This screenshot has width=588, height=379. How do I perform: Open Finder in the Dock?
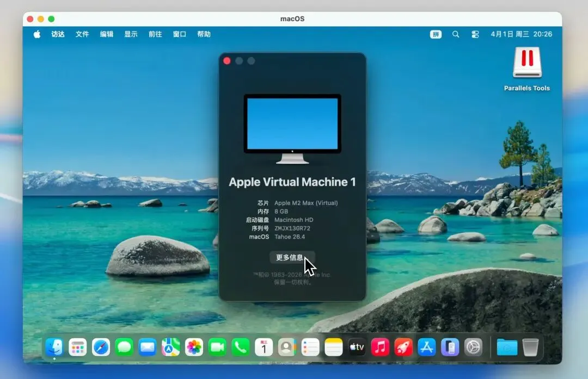54,347
